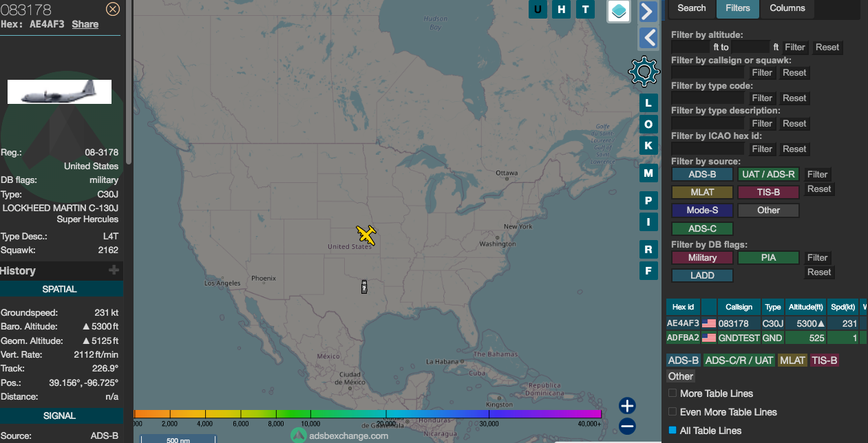Toggle ADS-C source filter
The image size is (868, 443).
[x=703, y=228]
